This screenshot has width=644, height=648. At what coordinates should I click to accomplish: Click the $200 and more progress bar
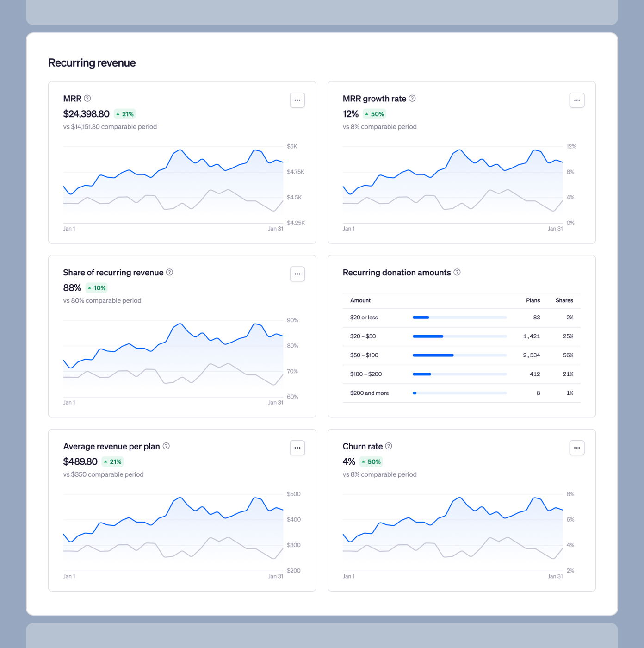click(459, 393)
